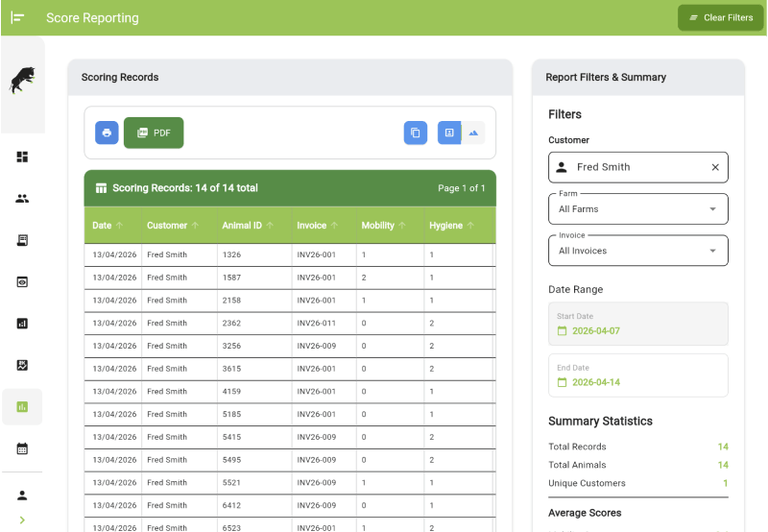Select Animal ID 5185 cell

click(x=254, y=415)
